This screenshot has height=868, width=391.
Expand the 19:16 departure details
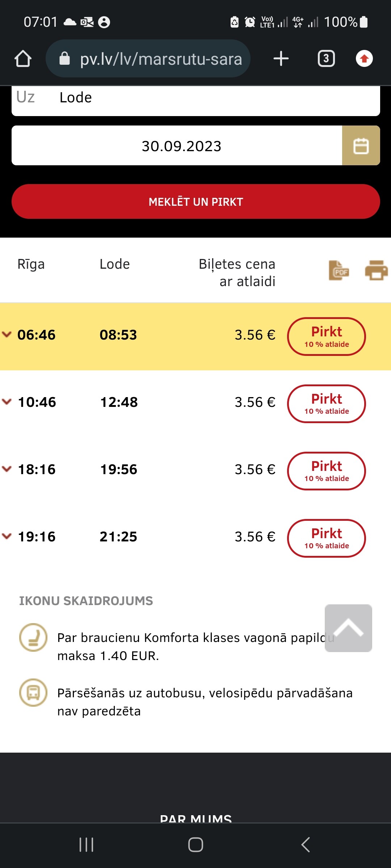pyautogui.click(x=7, y=536)
